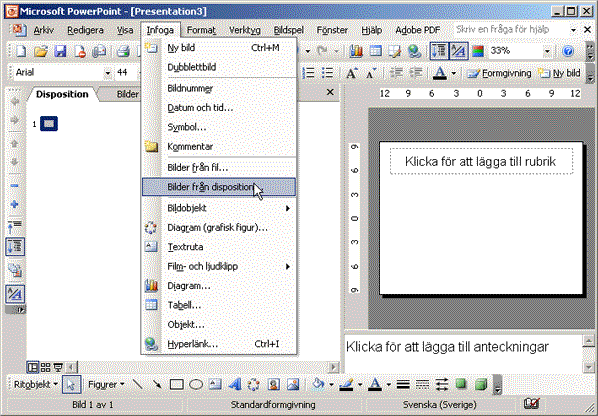Viewport: 598px width, 416px height.
Task: Close the outline pane with X
Action: [330, 92]
